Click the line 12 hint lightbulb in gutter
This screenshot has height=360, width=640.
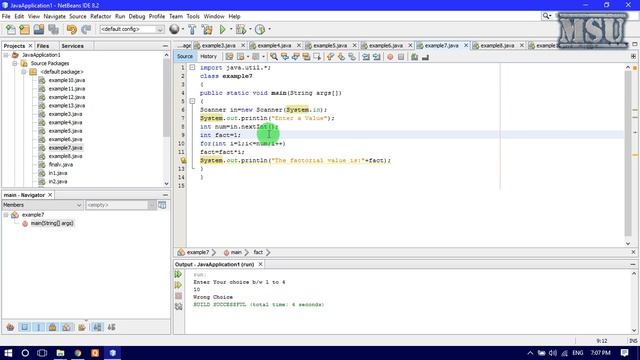point(183,160)
